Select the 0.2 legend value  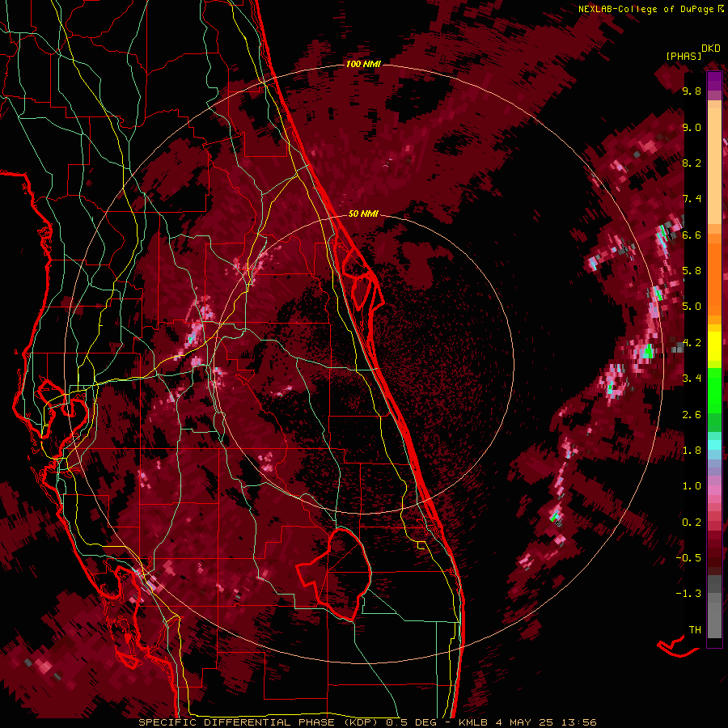(x=692, y=523)
